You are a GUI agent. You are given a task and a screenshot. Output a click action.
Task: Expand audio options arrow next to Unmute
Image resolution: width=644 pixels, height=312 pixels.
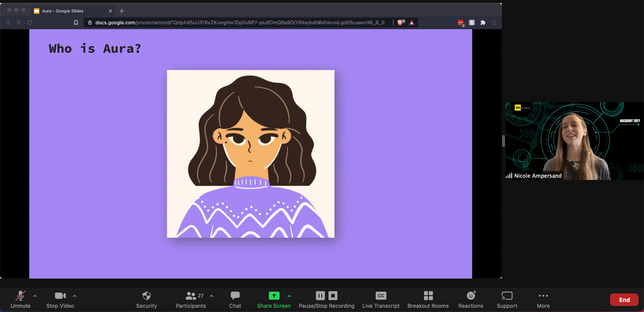pos(35,296)
